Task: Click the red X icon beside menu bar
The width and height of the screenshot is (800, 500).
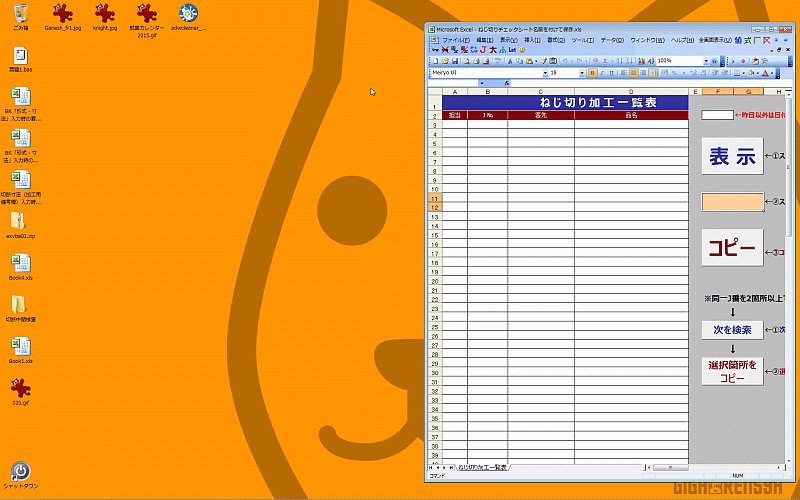Action: pyautogui.click(x=767, y=40)
